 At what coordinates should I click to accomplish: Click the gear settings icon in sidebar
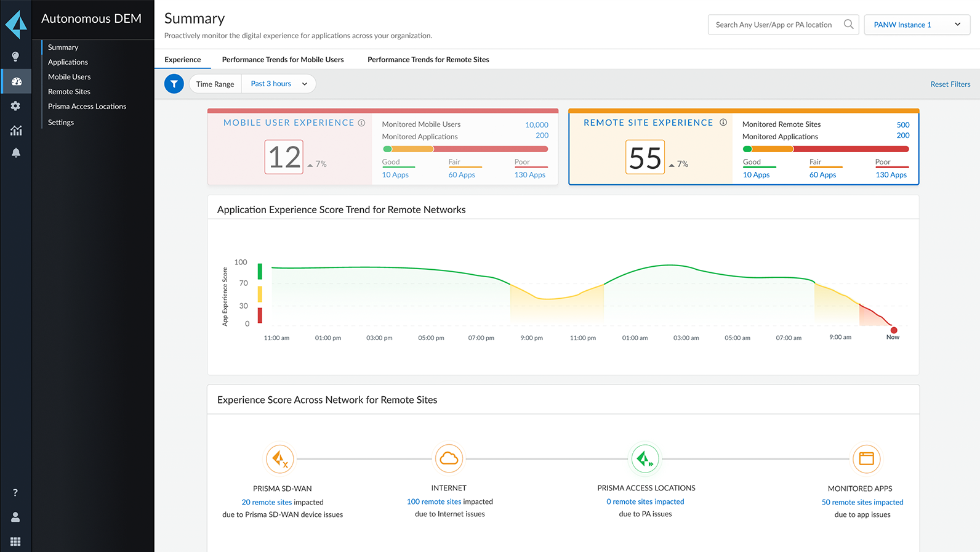tap(16, 106)
